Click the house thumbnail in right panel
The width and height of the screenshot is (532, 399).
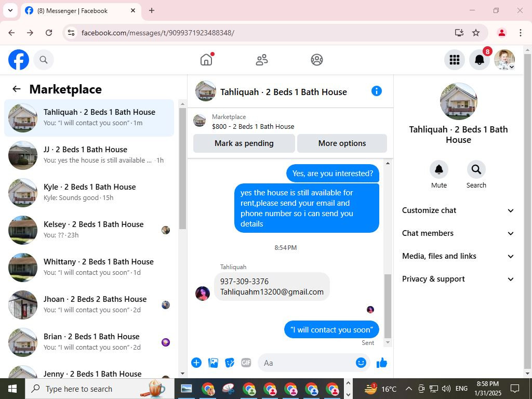coord(458,101)
